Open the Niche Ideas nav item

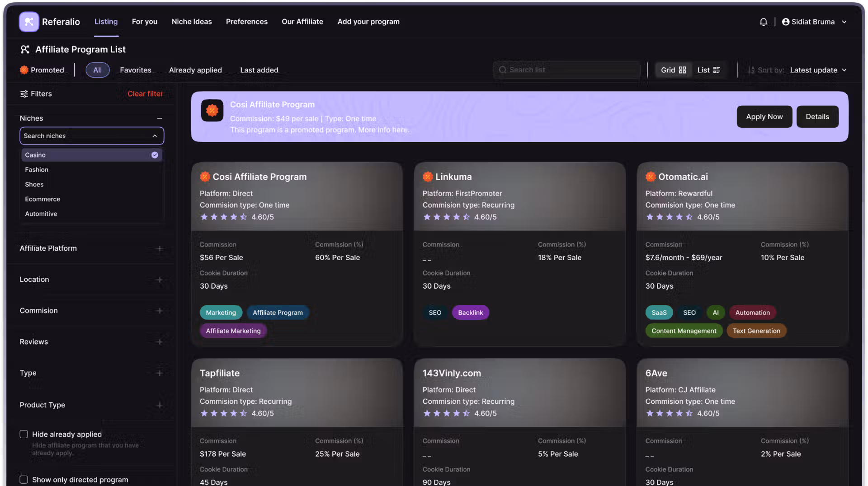coord(192,22)
